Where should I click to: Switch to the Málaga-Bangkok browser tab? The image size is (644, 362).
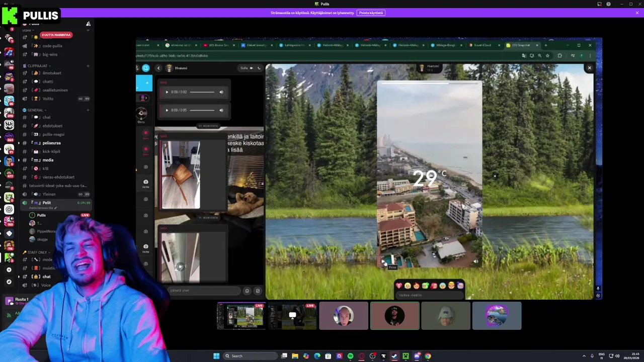[447, 45]
